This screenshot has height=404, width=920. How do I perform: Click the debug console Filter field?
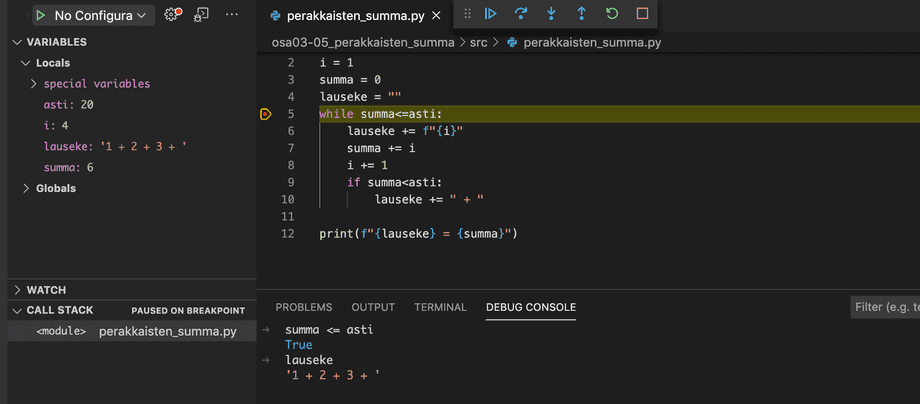(x=885, y=307)
